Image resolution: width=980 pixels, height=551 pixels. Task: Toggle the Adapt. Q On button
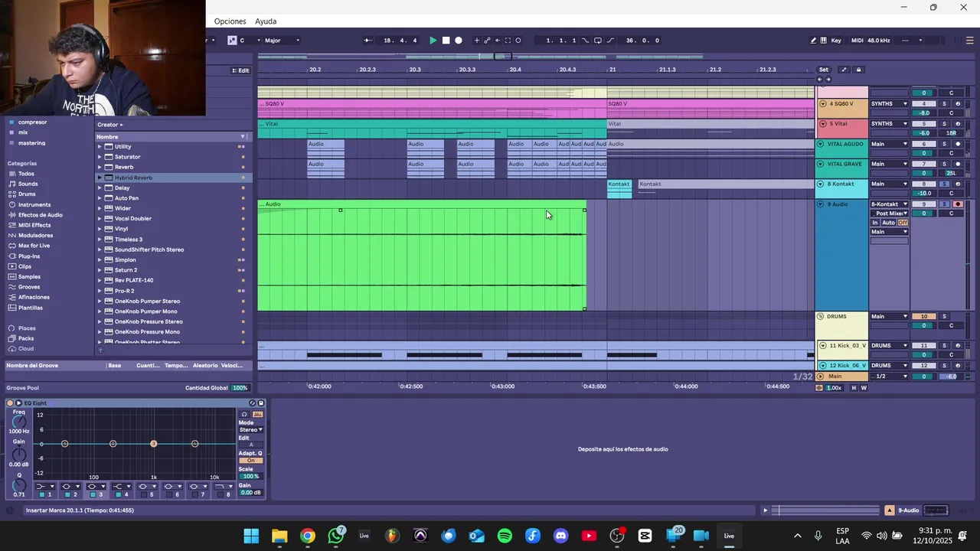pyautogui.click(x=250, y=461)
